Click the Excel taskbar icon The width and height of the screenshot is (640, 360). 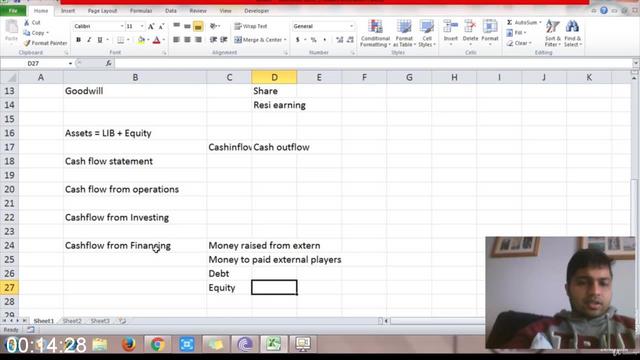(273, 344)
